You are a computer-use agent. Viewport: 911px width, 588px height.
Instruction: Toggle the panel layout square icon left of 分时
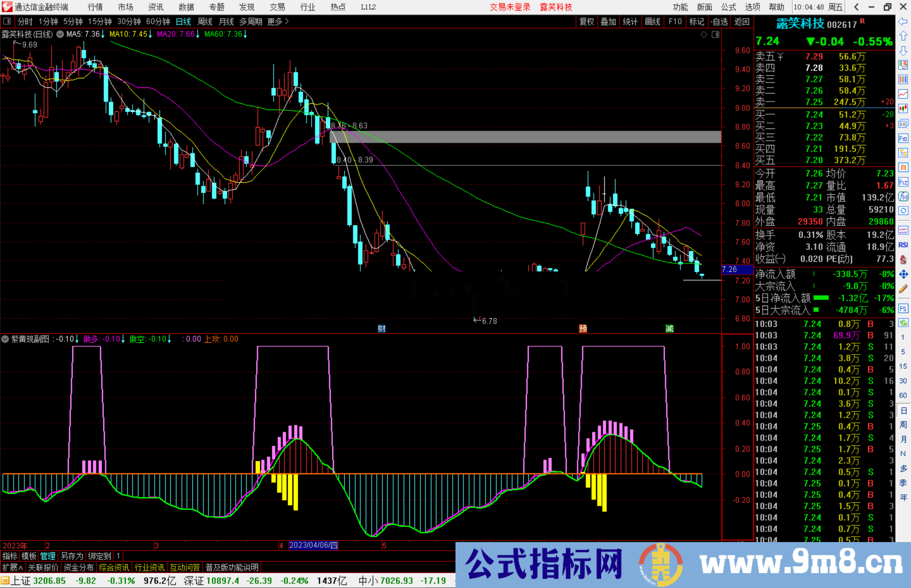tap(7, 21)
